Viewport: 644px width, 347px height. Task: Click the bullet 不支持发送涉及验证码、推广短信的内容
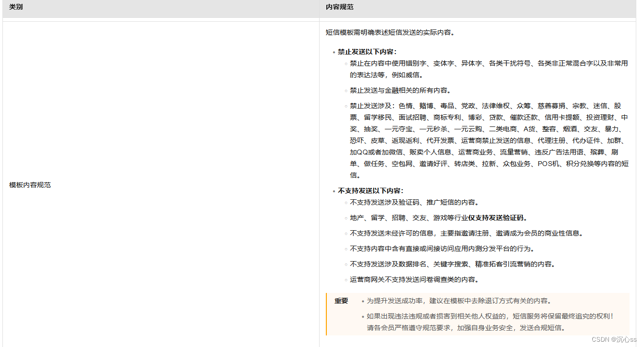click(x=414, y=202)
